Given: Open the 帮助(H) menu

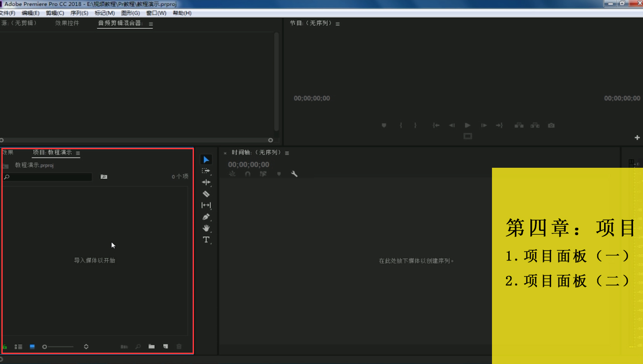Looking at the screenshot, I should point(182,13).
